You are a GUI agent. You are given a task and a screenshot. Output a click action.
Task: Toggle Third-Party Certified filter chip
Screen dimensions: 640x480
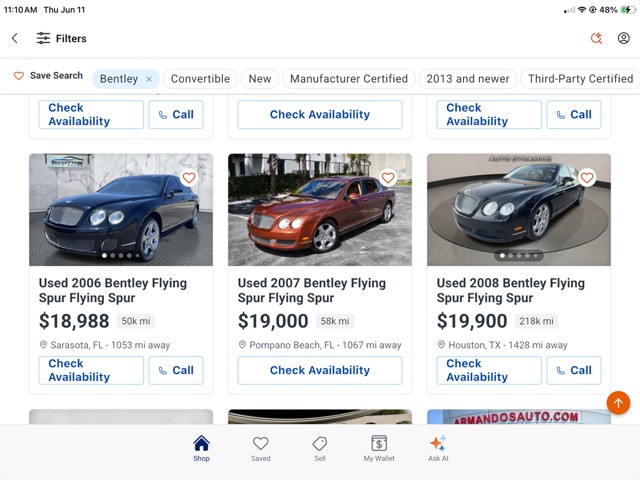[x=580, y=79]
